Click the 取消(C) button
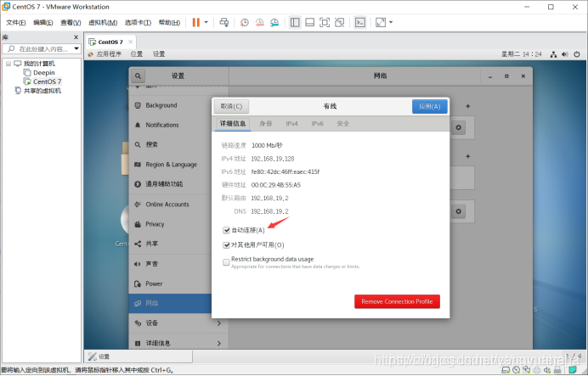The image size is (588, 376). coord(231,107)
